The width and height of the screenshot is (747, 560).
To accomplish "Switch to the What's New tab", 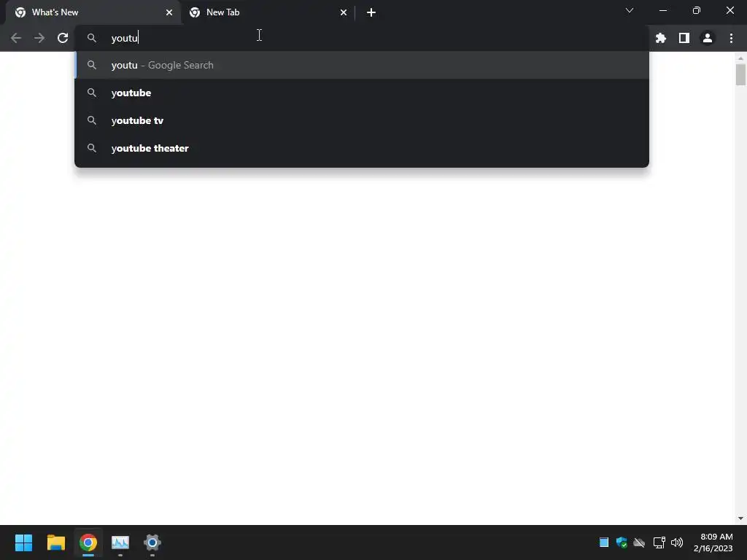I will [93, 12].
